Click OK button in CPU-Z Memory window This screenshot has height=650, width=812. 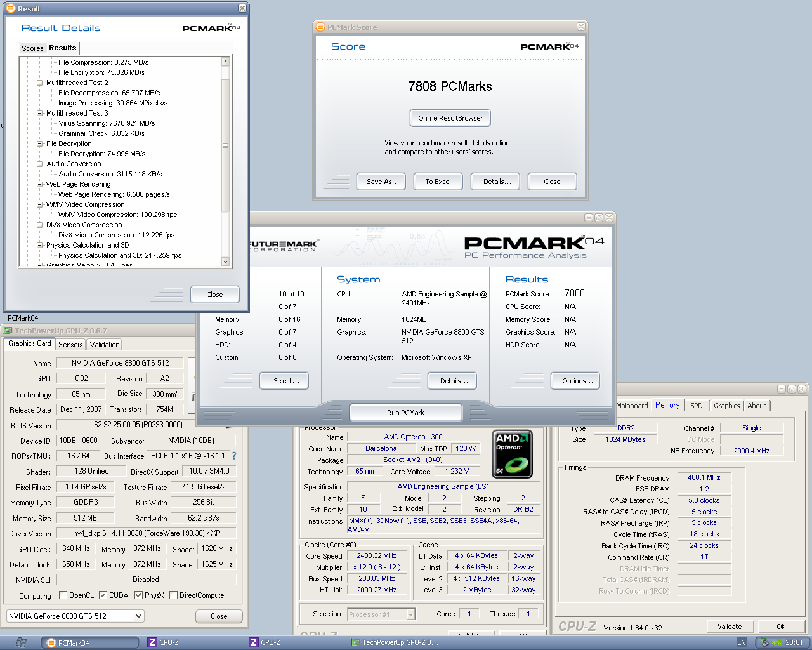(x=781, y=627)
